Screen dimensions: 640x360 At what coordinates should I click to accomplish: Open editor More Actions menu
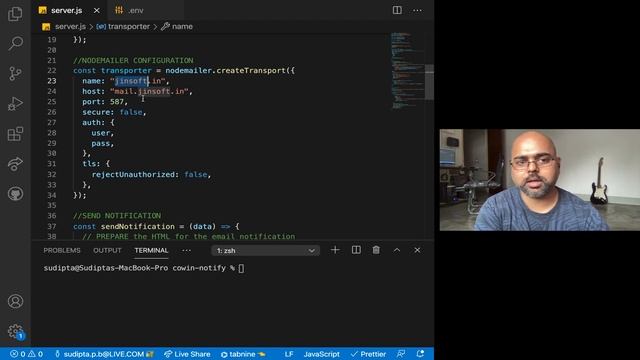(x=417, y=10)
